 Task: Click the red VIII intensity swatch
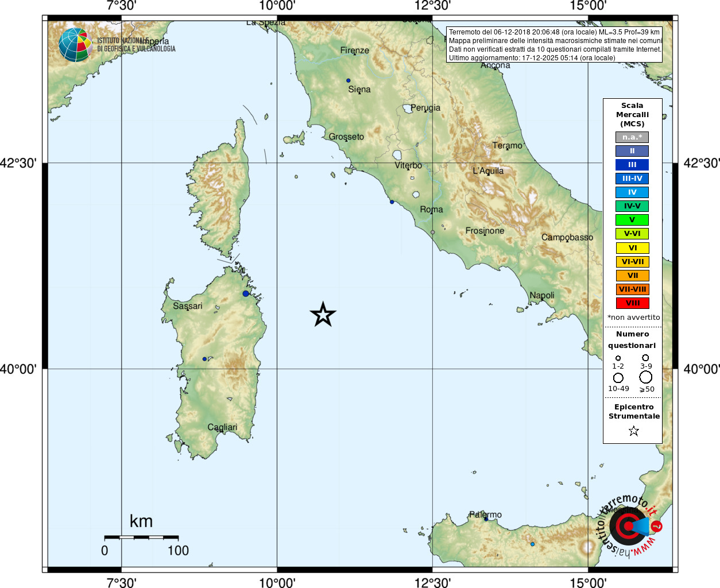coord(632,303)
